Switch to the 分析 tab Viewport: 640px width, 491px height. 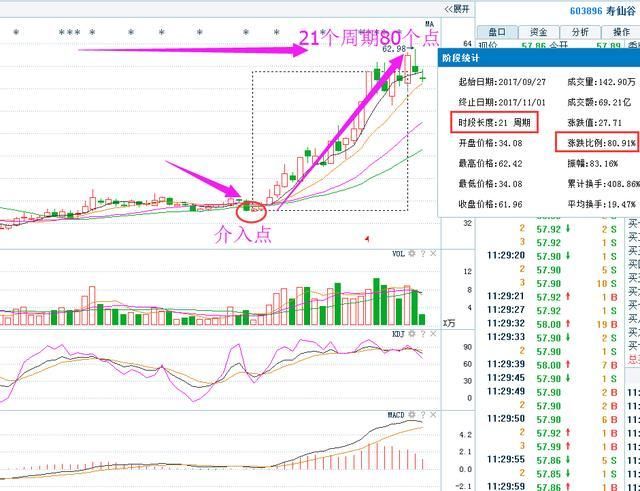(x=580, y=32)
